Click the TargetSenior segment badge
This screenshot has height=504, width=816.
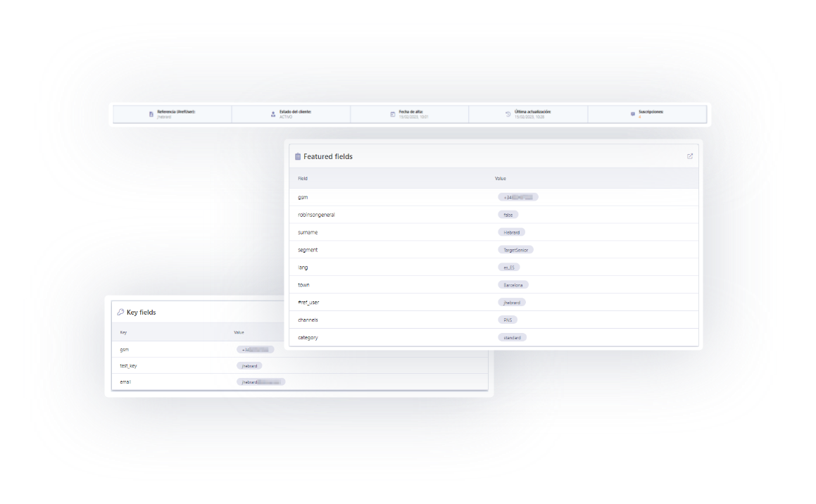pos(517,249)
